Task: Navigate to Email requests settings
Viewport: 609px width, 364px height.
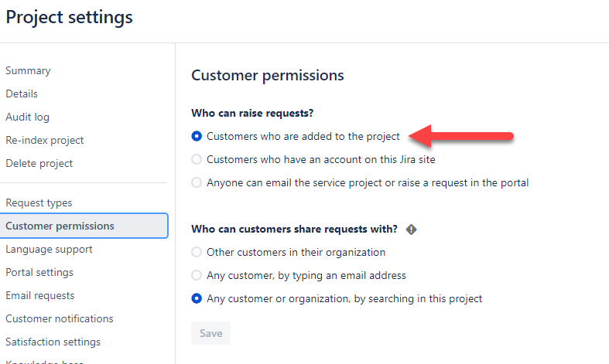Action: (x=40, y=296)
